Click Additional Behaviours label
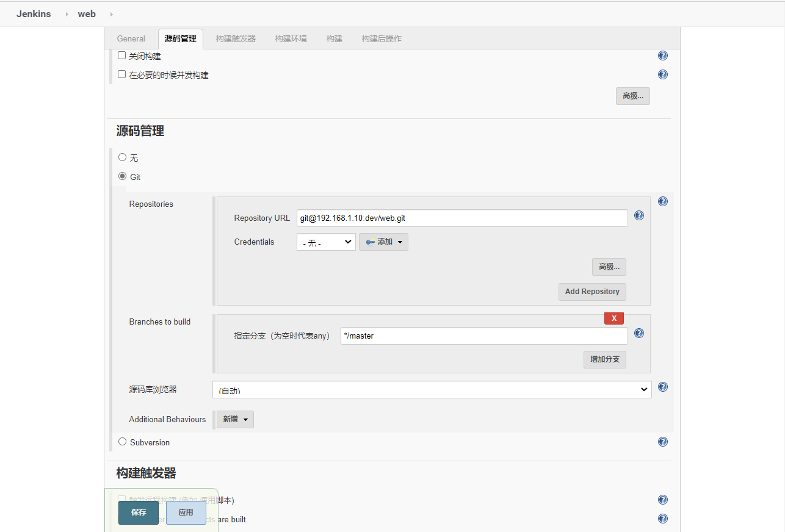This screenshot has height=532, width=785. tap(167, 419)
